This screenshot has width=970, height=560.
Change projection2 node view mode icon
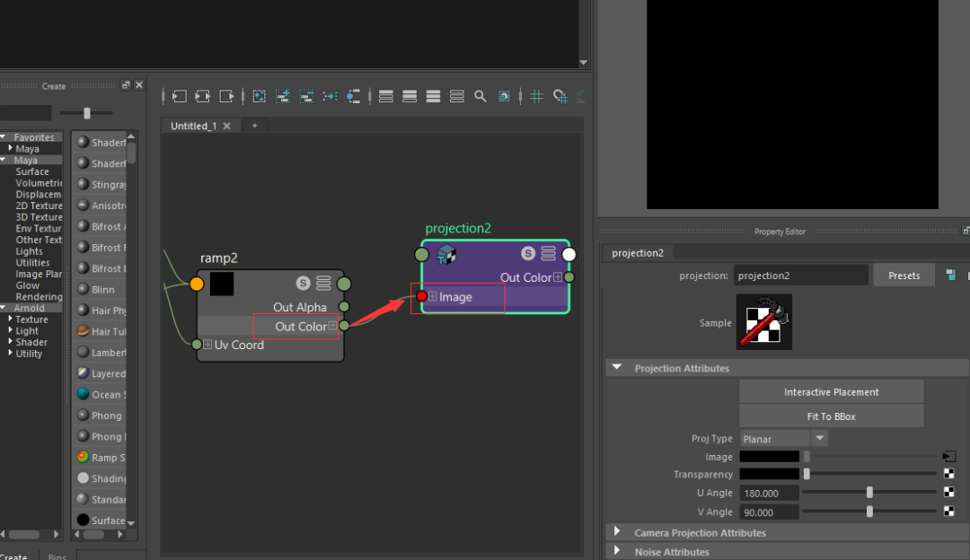point(548,253)
